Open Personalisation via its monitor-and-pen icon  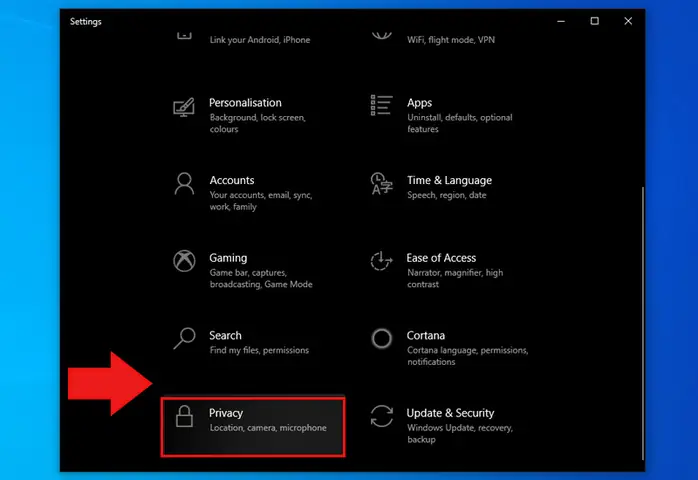[x=184, y=107]
